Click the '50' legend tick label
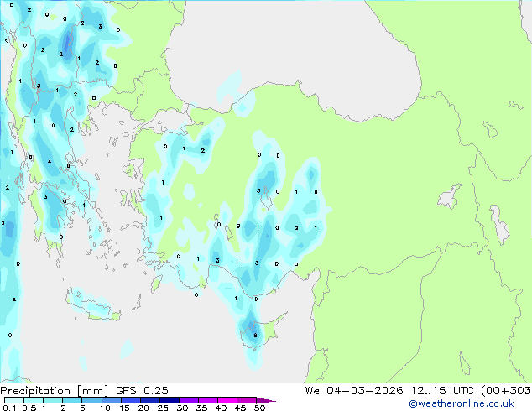This screenshot has width=532, height=411. 259,408
